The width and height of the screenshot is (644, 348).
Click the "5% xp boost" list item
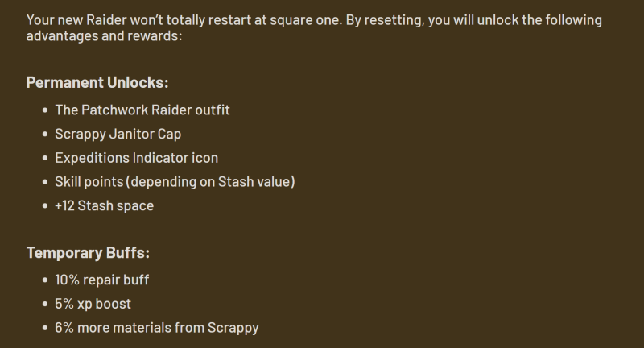93,304
